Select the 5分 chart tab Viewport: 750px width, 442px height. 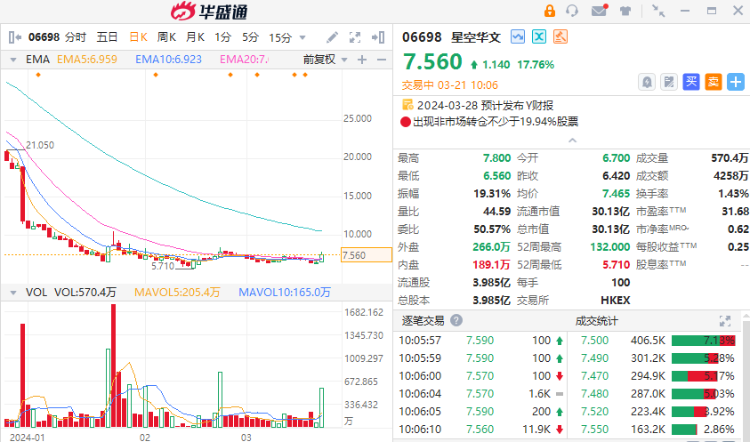tap(250, 37)
